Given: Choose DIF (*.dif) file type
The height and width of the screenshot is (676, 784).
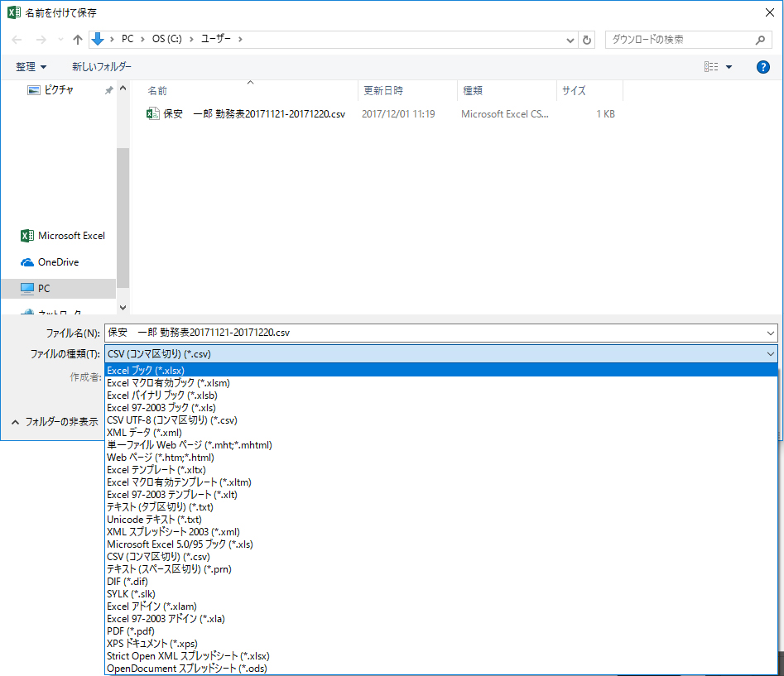Looking at the screenshot, I should click(441, 582).
